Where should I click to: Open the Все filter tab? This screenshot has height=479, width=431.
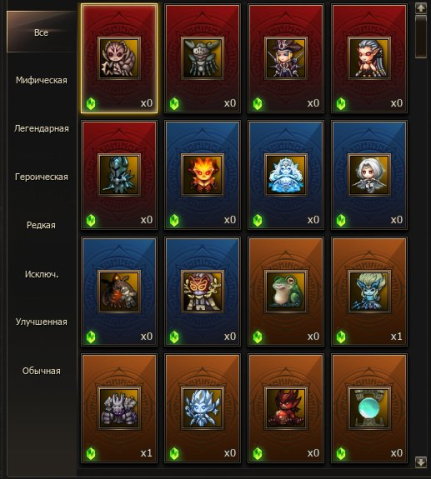click(x=41, y=32)
